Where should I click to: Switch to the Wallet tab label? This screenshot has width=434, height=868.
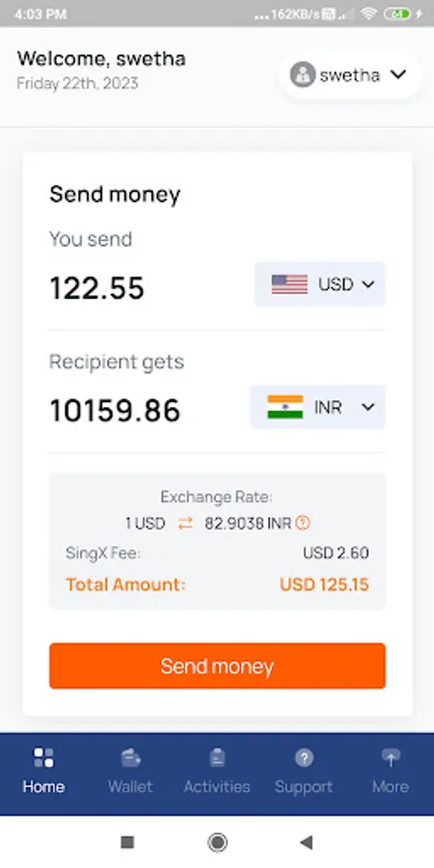(x=130, y=787)
